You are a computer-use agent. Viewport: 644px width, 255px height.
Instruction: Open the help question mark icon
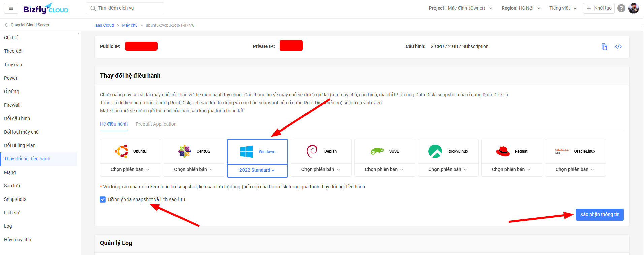point(621,8)
